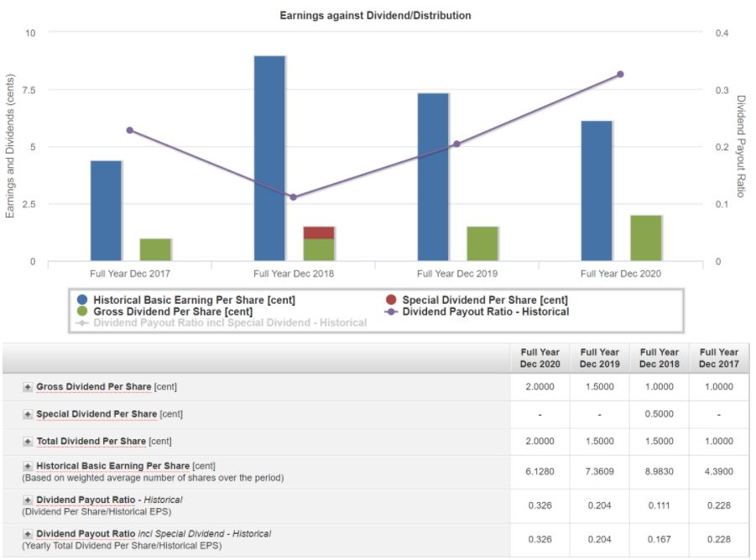Image resolution: width=756 pixels, height=560 pixels.
Task: Toggle Gross Dividend Per Share legend series
Action: pyautogui.click(x=172, y=311)
